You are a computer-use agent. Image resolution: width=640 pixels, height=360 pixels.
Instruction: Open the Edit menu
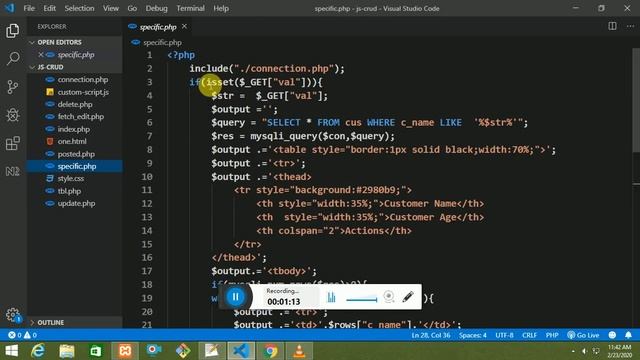tap(49, 8)
